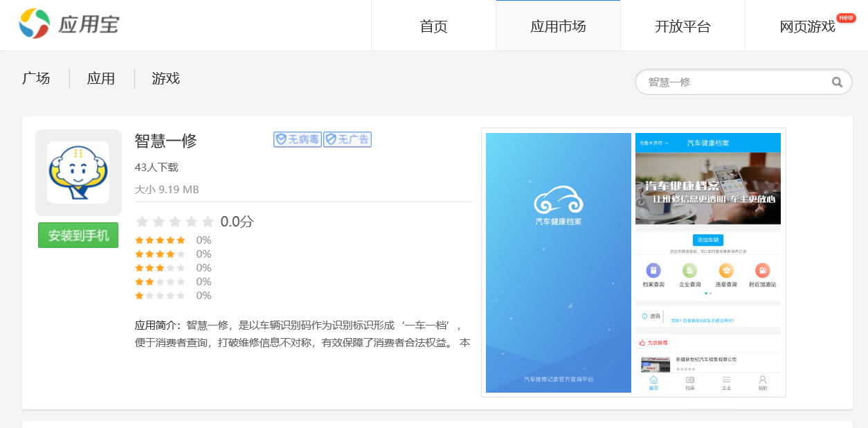Click the 资讯 icon in screenshot
The image size is (868, 428).
(644, 316)
